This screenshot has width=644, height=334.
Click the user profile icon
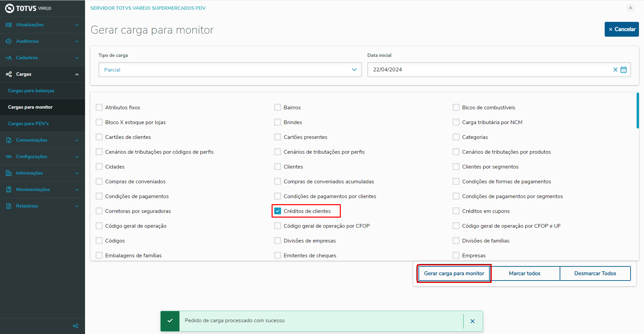tap(630, 8)
